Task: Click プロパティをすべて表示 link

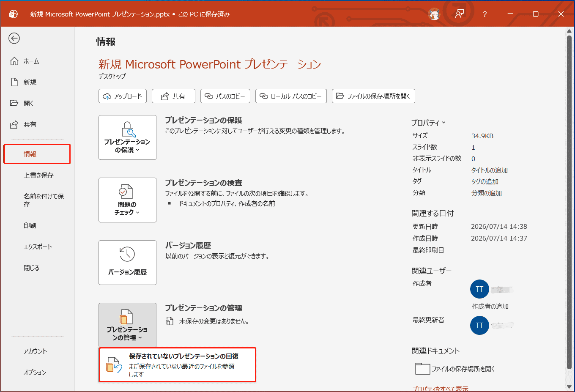Action: tap(440, 389)
